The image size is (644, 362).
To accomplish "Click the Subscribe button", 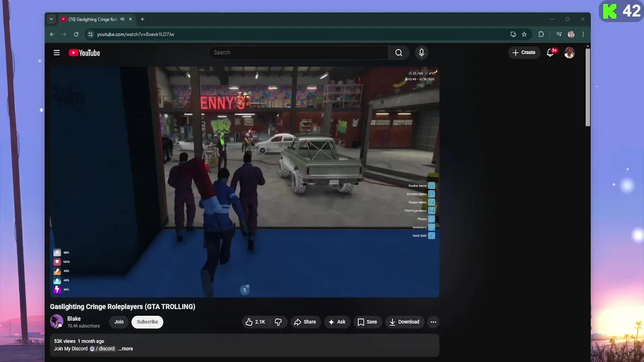I will click(x=147, y=322).
